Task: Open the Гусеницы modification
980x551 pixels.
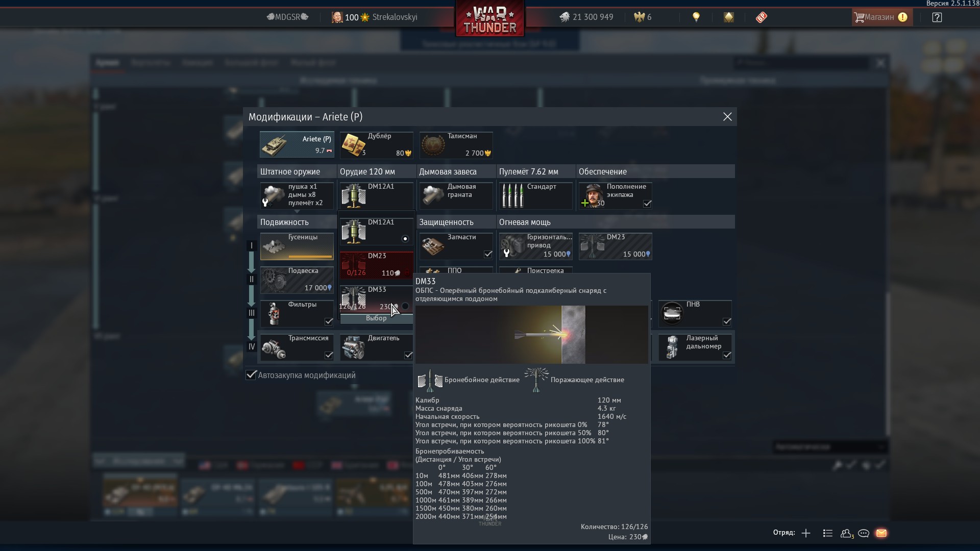Action: click(x=297, y=246)
